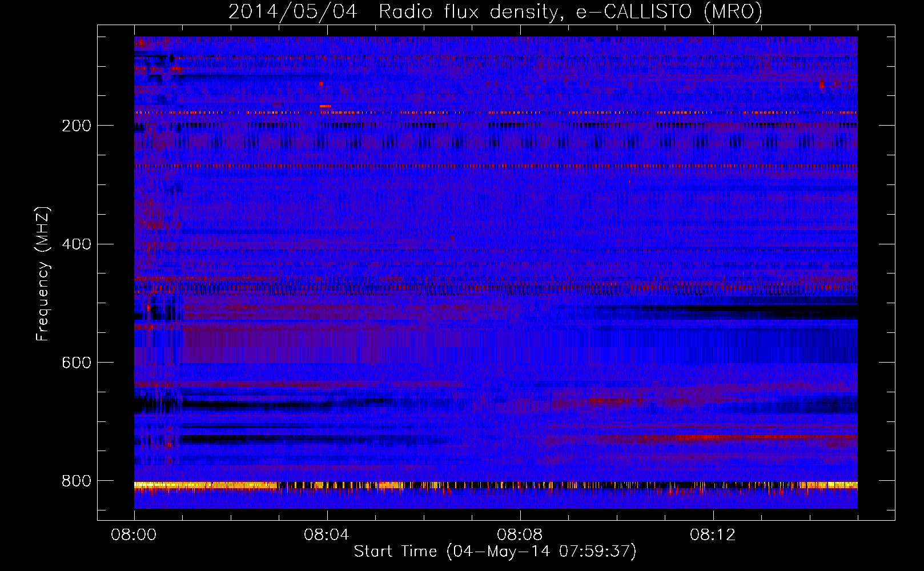Screen dimensions: 924x571
Task: Click the 800 frequency tick label
Action: click(x=77, y=481)
